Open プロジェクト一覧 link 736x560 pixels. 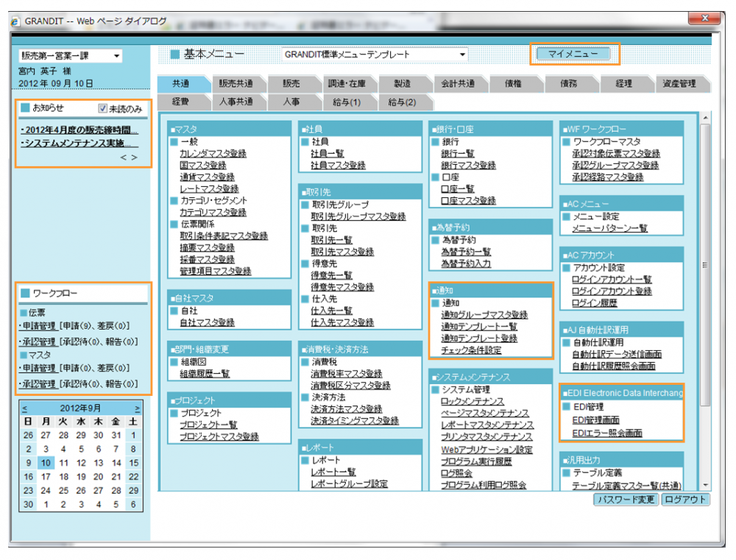208,425
